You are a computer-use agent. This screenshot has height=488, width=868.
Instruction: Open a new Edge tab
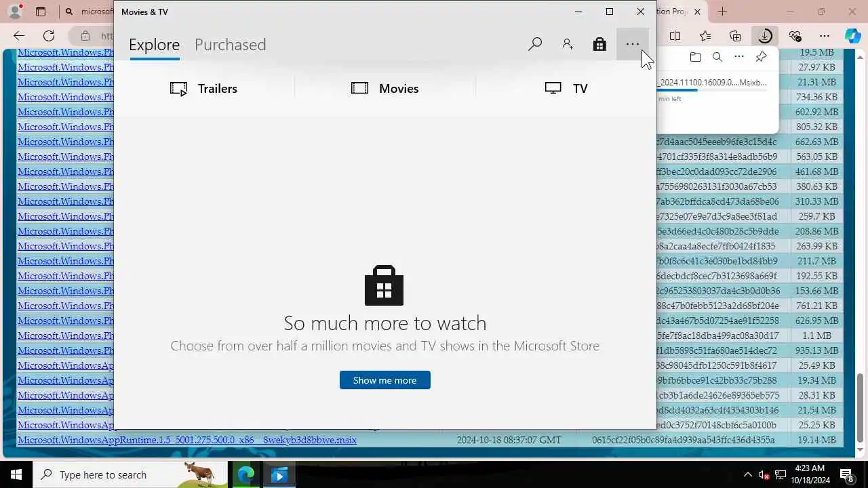(722, 12)
